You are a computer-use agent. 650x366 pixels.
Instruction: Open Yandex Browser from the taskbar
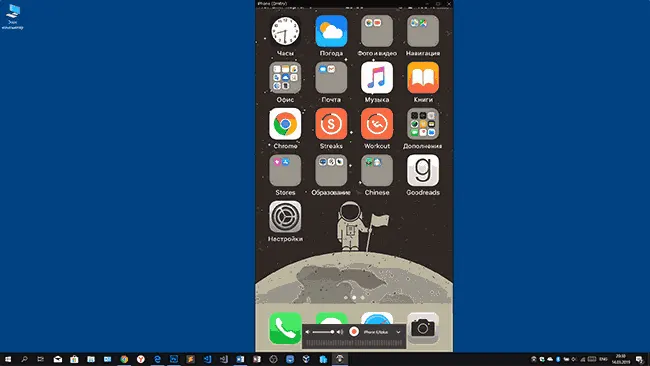pyautogui.click(x=141, y=359)
